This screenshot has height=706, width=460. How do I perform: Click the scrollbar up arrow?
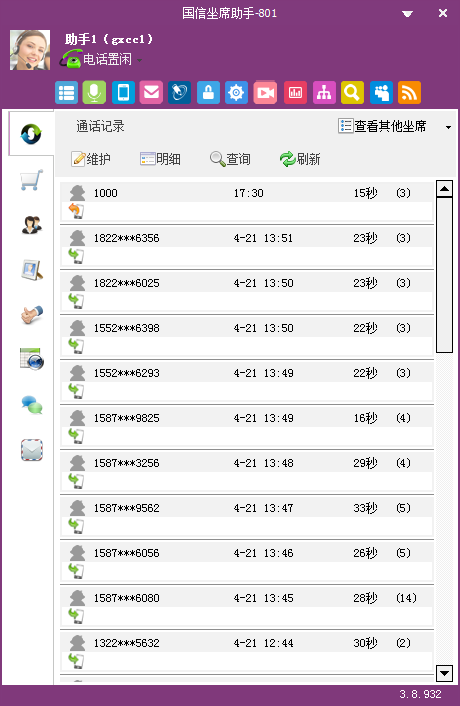coord(444,189)
